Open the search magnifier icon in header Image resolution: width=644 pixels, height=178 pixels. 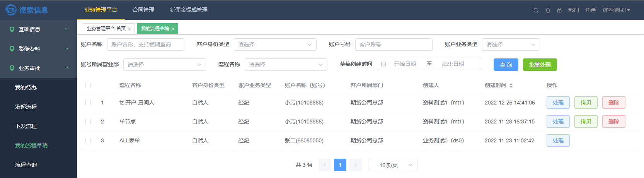(536, 10)
